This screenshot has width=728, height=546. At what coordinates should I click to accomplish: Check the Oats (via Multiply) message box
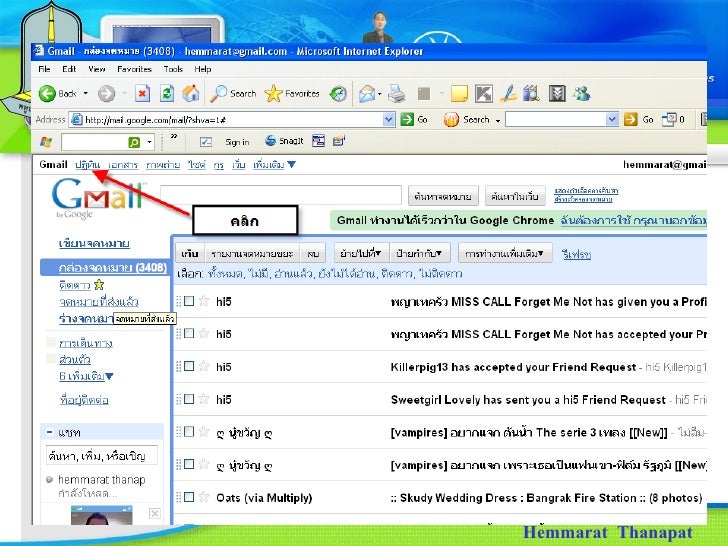(x=189, y=497)
